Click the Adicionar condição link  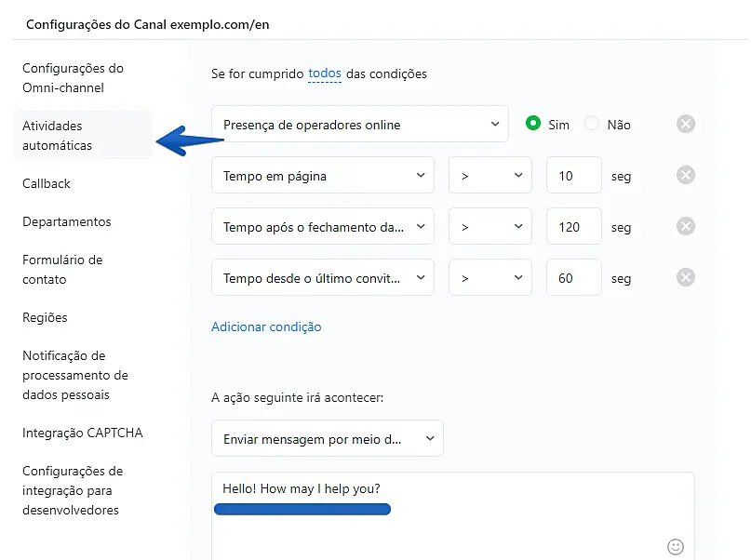266,327
